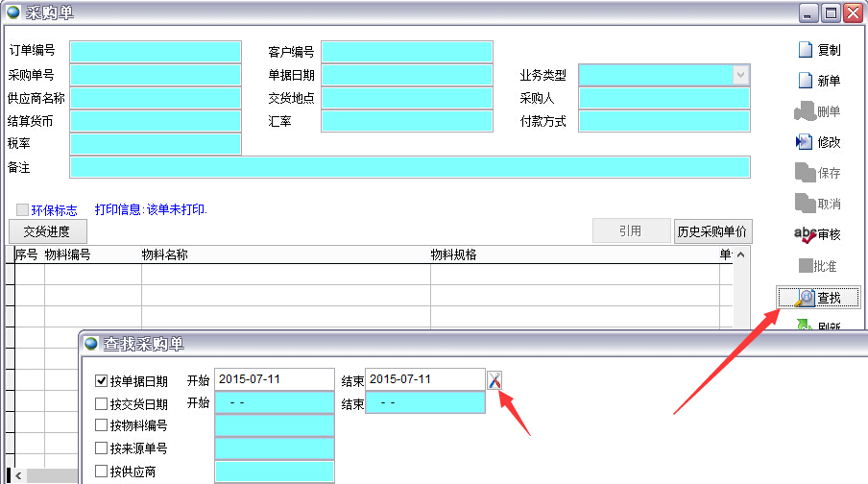This screenshot has width=868, height=484.
Task: Click the 物料名称 column header
Action: (x=164, y=254)
